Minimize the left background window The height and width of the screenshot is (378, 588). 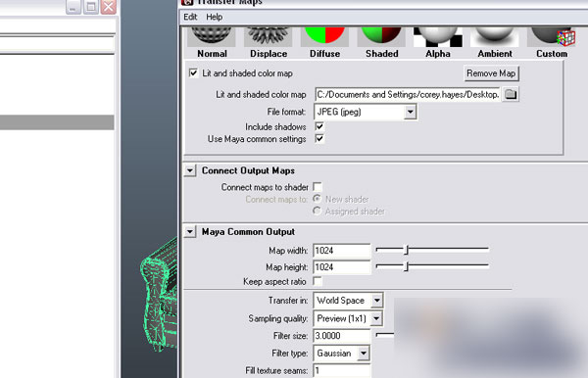coord(73,7)
